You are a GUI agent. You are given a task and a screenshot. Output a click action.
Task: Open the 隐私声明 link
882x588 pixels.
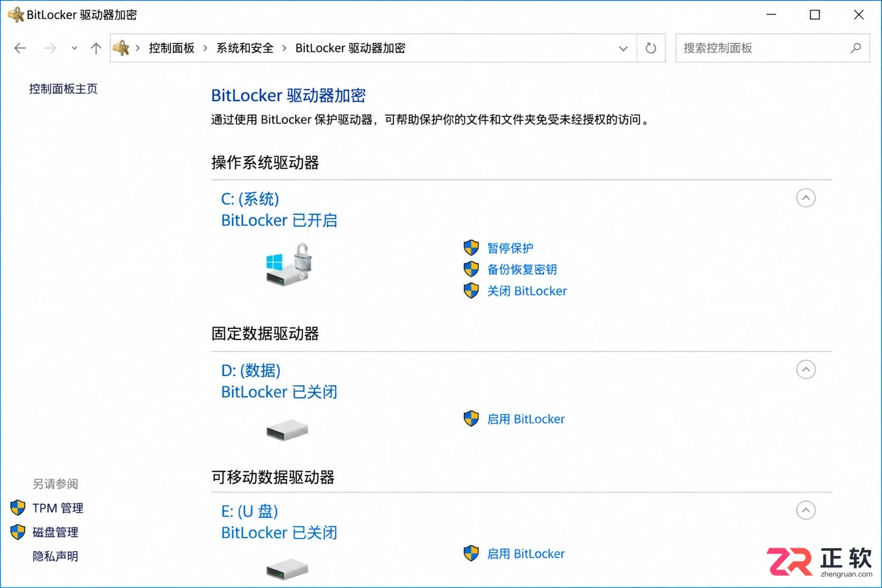(55, 556)
